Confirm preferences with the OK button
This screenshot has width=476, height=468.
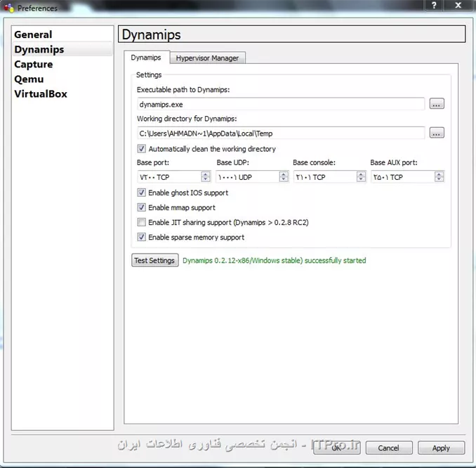click(337, 448)
